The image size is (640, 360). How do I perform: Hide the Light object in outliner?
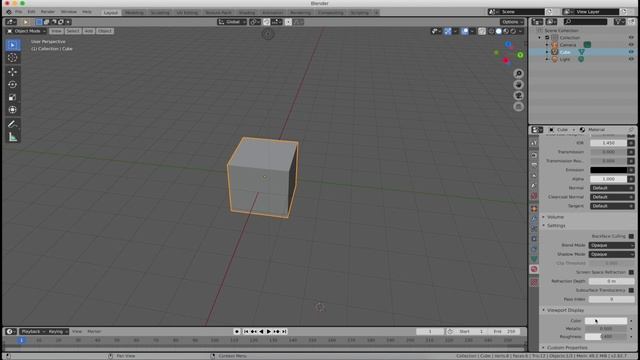[x=631, y=59]
